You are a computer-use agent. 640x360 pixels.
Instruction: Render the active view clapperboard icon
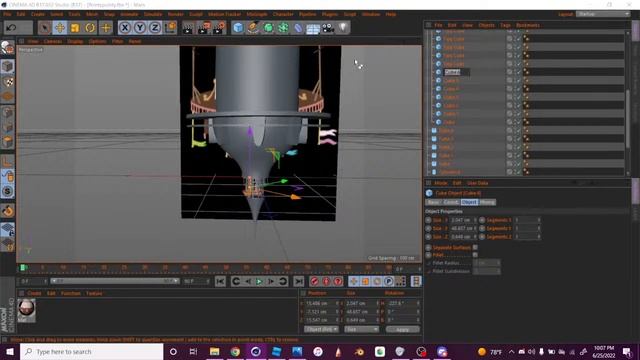click(188, 28)
